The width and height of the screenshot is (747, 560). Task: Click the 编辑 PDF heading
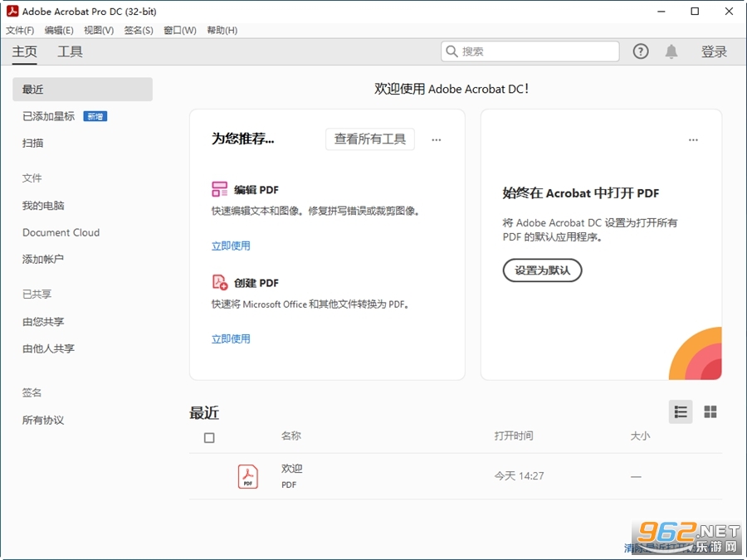[256, 189]
